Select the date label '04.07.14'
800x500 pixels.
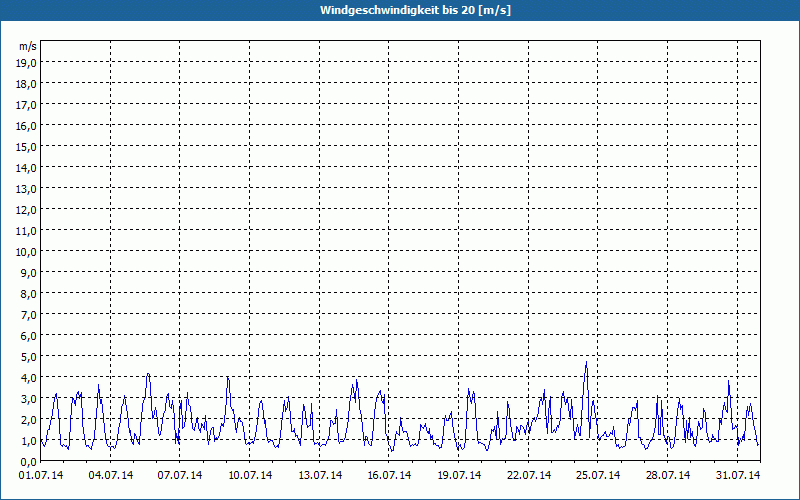click(x=111, y=476)
